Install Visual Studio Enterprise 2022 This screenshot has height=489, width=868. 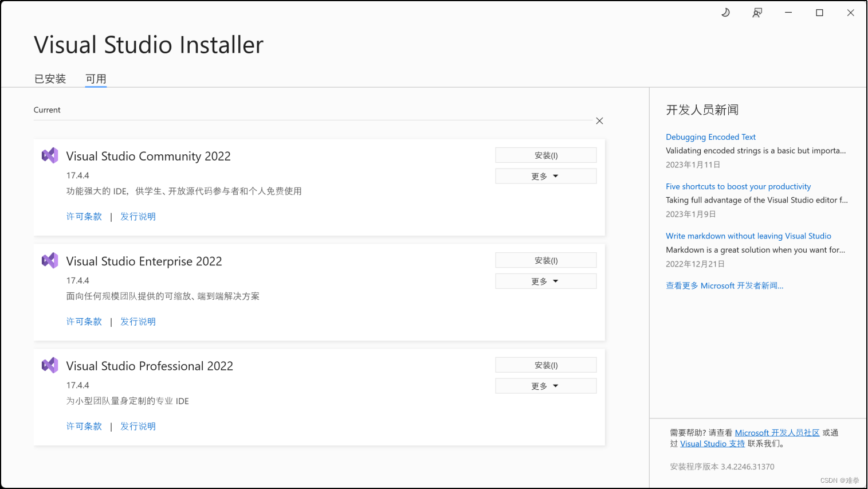[x=546, y=260]
